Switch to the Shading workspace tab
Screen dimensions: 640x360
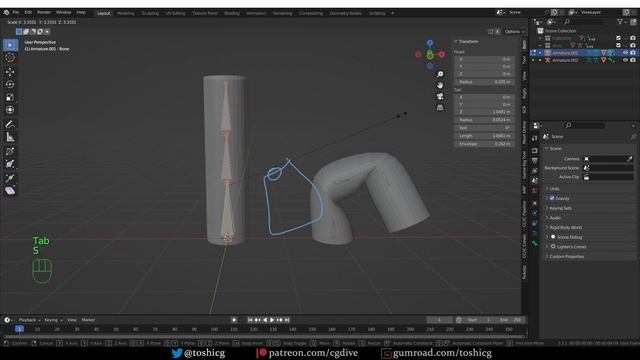(231, 13)
